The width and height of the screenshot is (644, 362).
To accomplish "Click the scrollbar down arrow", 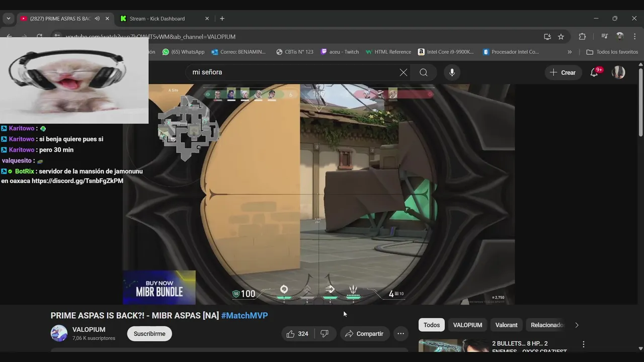I will point(640,348).
